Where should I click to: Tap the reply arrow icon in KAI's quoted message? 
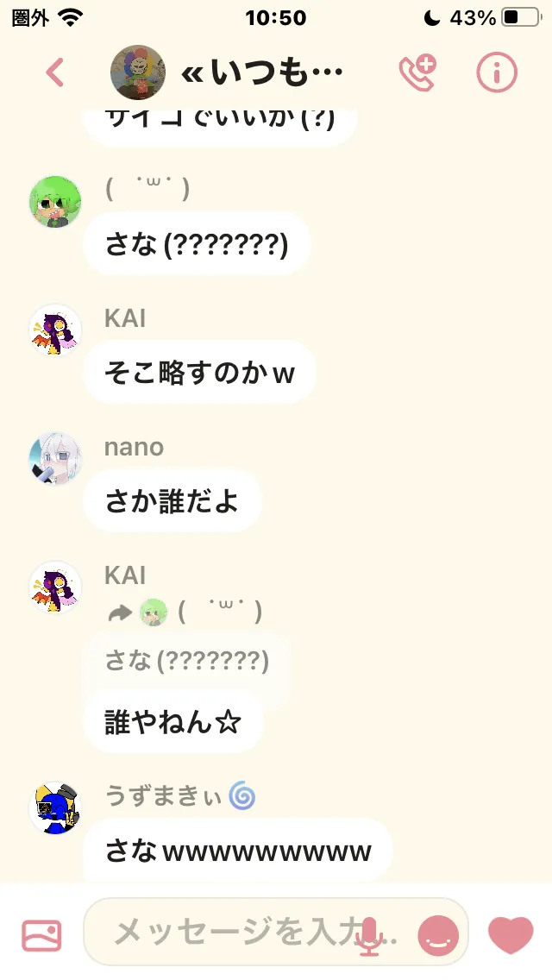119,613
